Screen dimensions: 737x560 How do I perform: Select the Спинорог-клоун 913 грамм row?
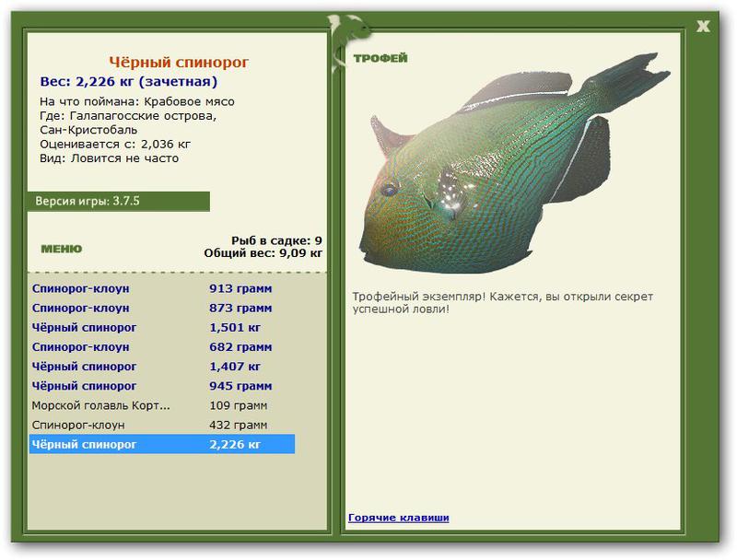tap(162, 288)
